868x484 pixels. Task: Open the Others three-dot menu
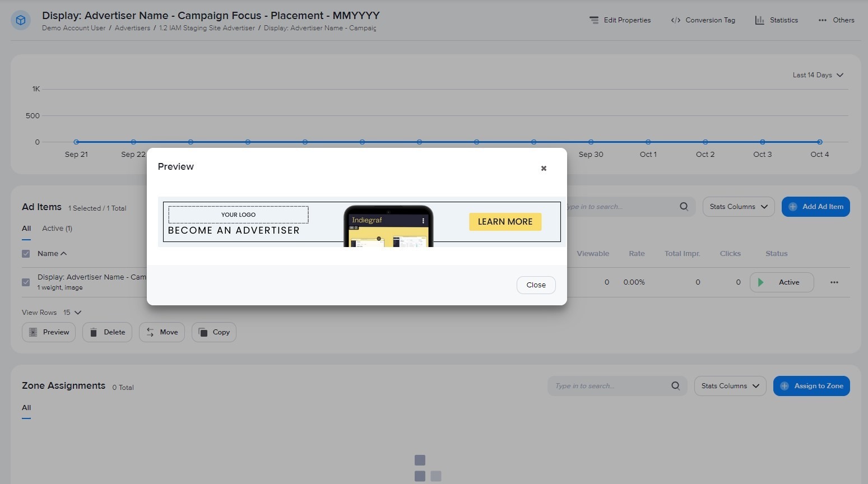coord(835,20)
